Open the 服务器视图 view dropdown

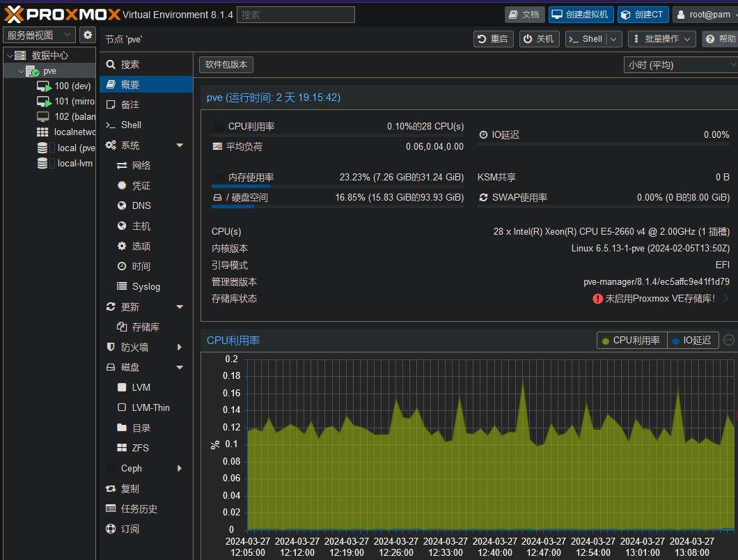pyautogui.click(x=39, y=35)
